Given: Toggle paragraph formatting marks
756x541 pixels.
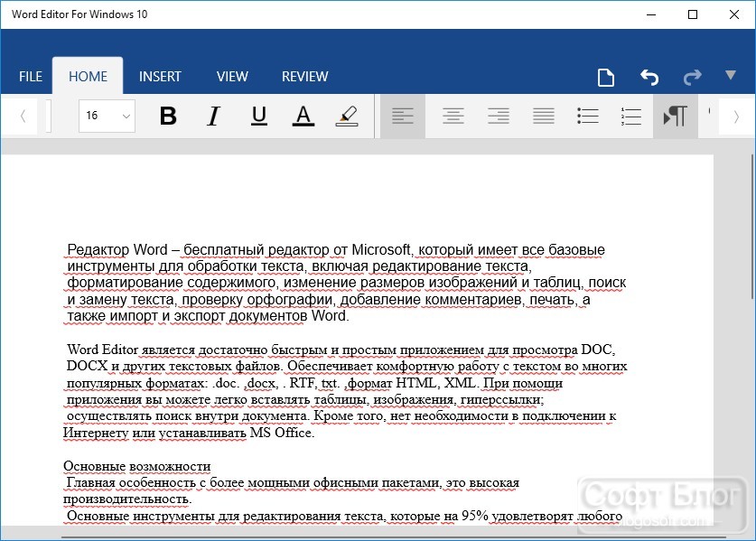Looking at the screenshot, I should 675,117.
